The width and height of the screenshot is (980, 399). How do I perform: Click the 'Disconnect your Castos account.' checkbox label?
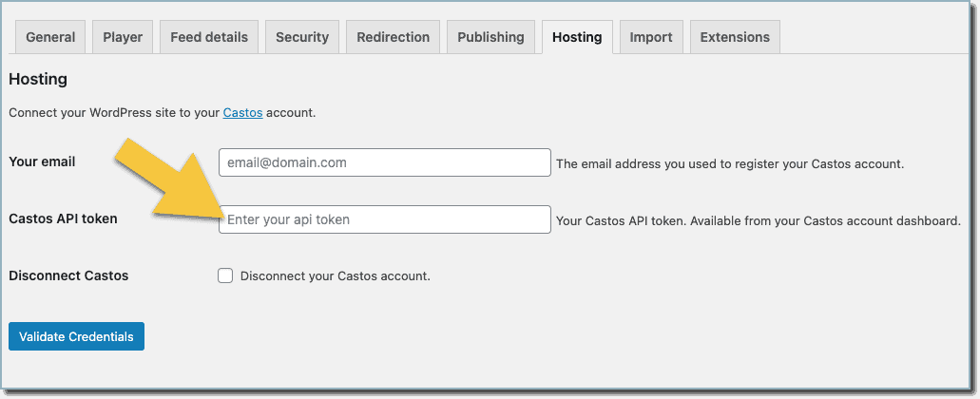click(335, 276)
